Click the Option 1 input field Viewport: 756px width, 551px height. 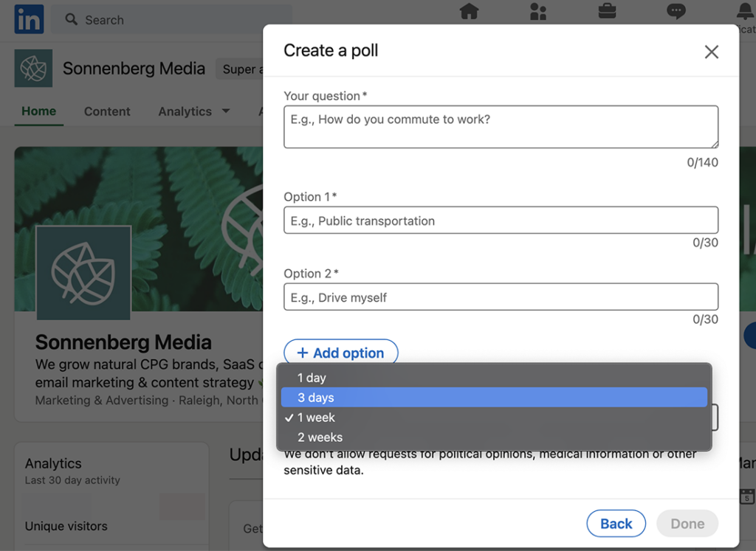click(501, 220)
